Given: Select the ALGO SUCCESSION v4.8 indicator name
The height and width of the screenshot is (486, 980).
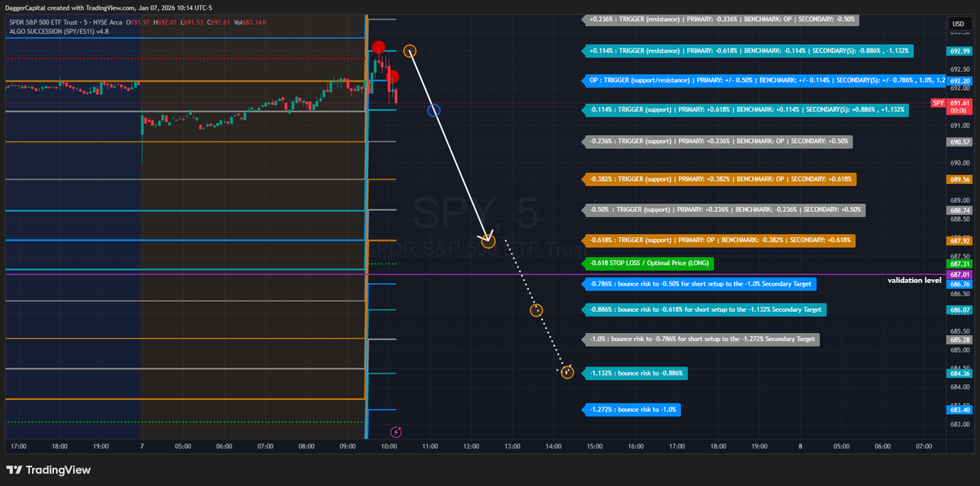Looking at the screenshot, I should (59, 30).
